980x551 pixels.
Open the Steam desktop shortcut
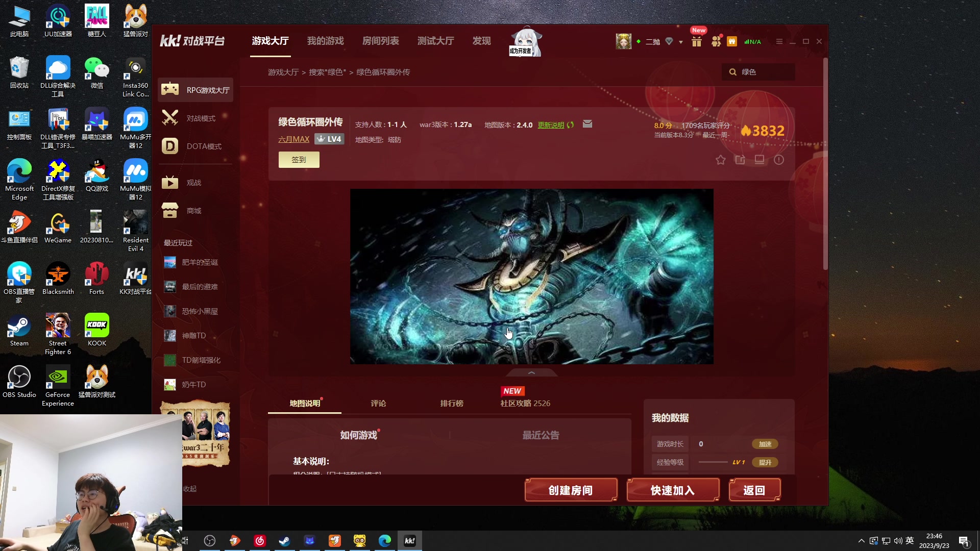pos(19,331)
